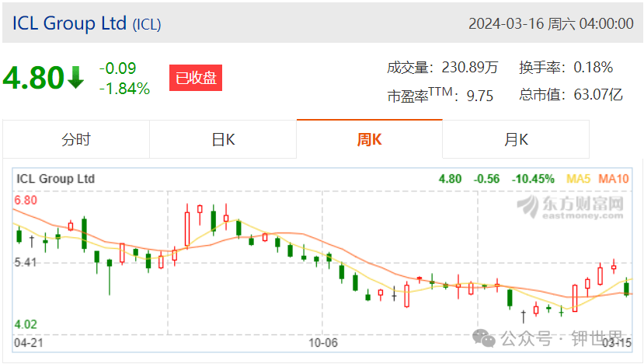
Task: Click the 成交量 230.89万 value
Action: tap(470, 67)
